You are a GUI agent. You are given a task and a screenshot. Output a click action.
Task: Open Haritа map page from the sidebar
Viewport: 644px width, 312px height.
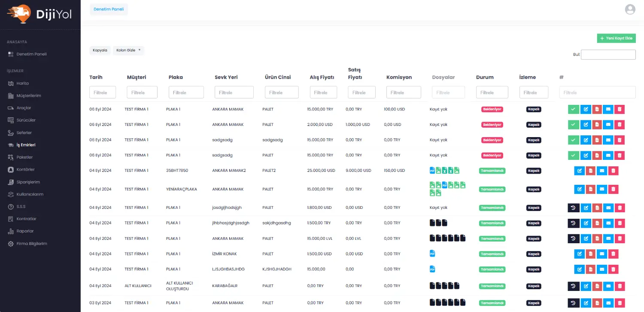[22, 83]
